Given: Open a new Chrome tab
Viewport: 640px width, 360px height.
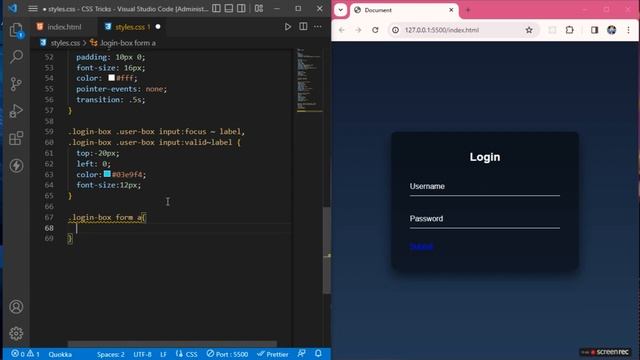Looking at the screenshot, I should click(468, 10).
